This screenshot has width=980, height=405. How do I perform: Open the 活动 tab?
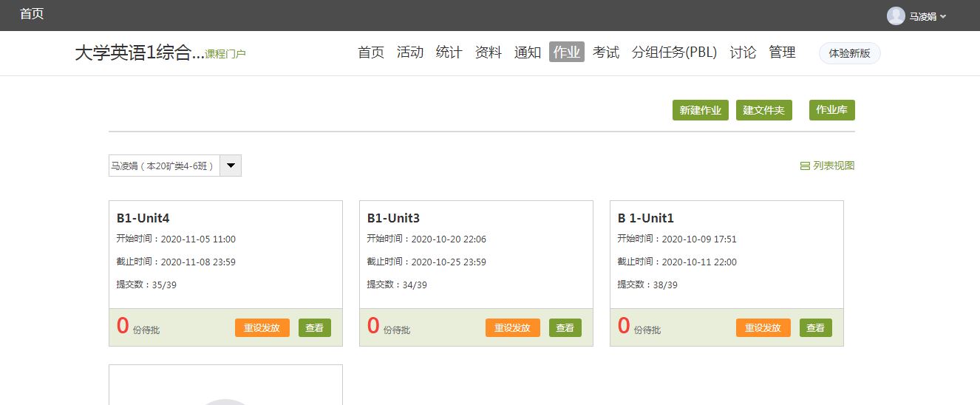pyautogui.click(x=410, y=52)
